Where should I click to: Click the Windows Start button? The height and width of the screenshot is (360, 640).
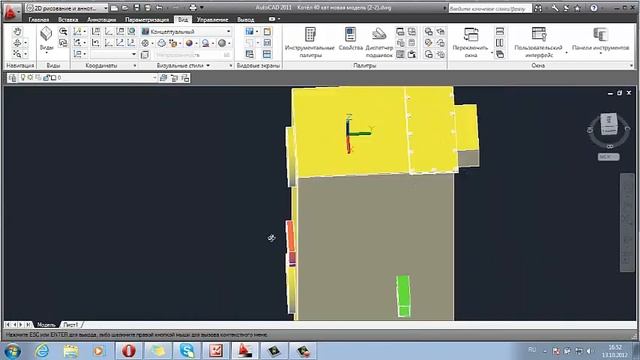click(x=12, y=351)
